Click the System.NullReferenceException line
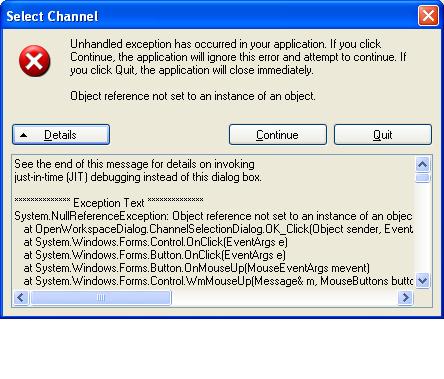Viewport: 444px width, 379px height. 213,216
